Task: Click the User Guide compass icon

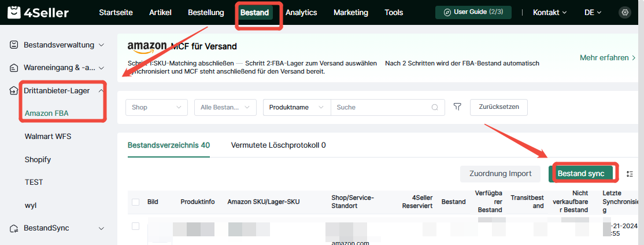Action: pos(447,12)
